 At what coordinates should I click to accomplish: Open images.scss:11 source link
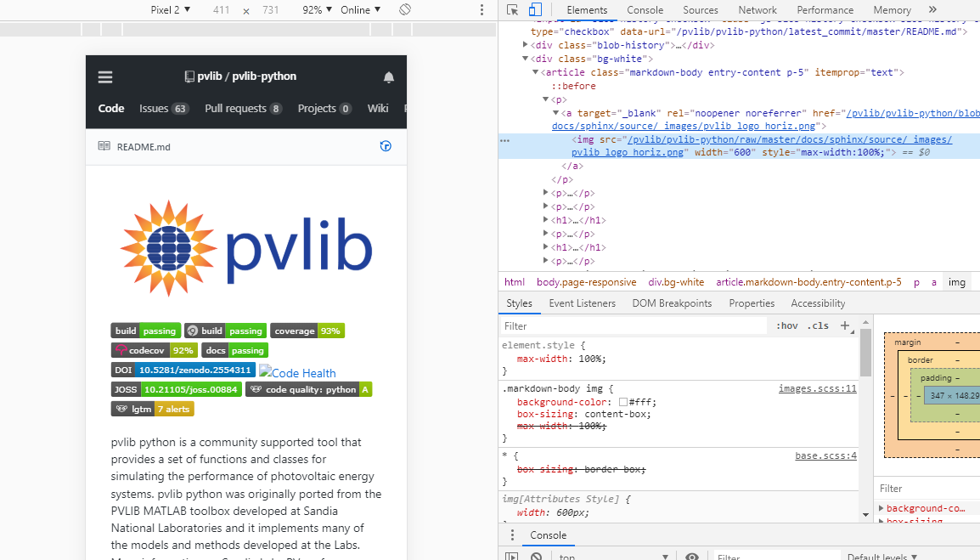(x=817, y=388)
